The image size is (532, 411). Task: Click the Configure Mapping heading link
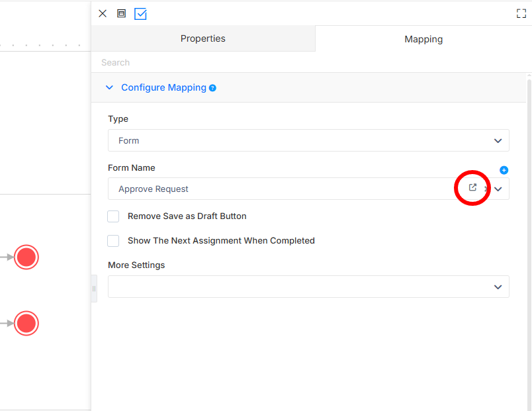(163, 87)
